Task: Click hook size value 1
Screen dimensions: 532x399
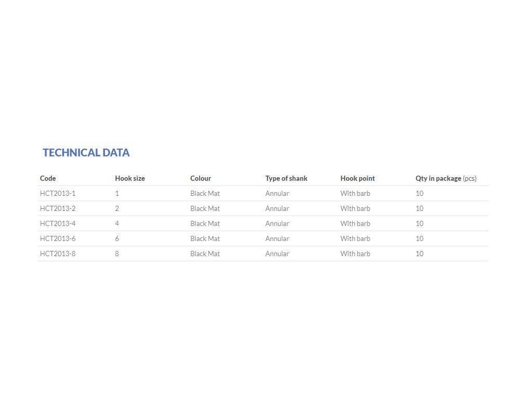Action: 117,193
